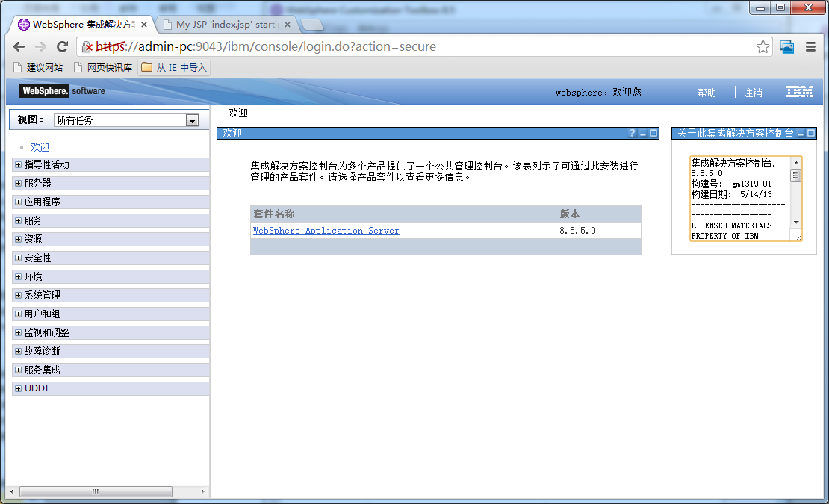Expand the 应用程序 navigation node

pyautogui.click(x=18, y=202)
